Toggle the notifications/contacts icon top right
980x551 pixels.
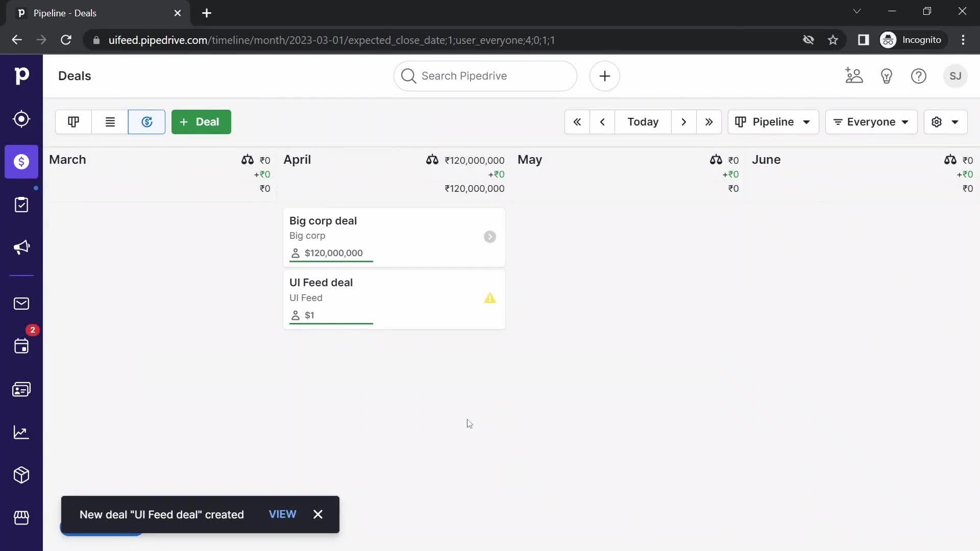tap(854, 76)
